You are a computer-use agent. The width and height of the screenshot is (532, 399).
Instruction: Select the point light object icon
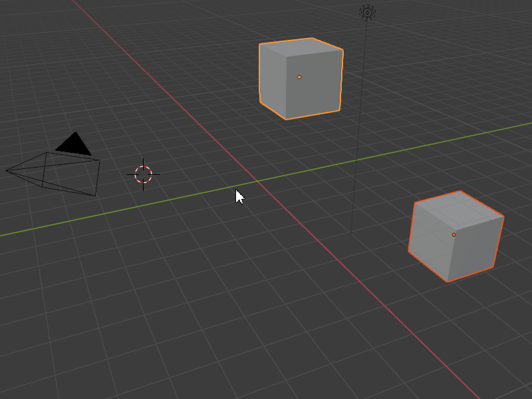tap(367, 13)
